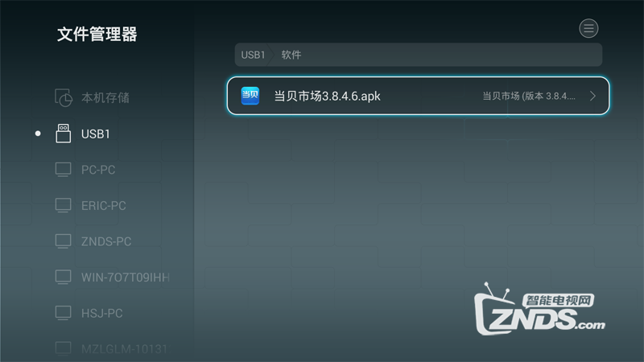The height and width of the screenshot is (362, 644).
Task: Select USB1 label in the sidebar
Action: pyautogui.click(x=96, y=134)
